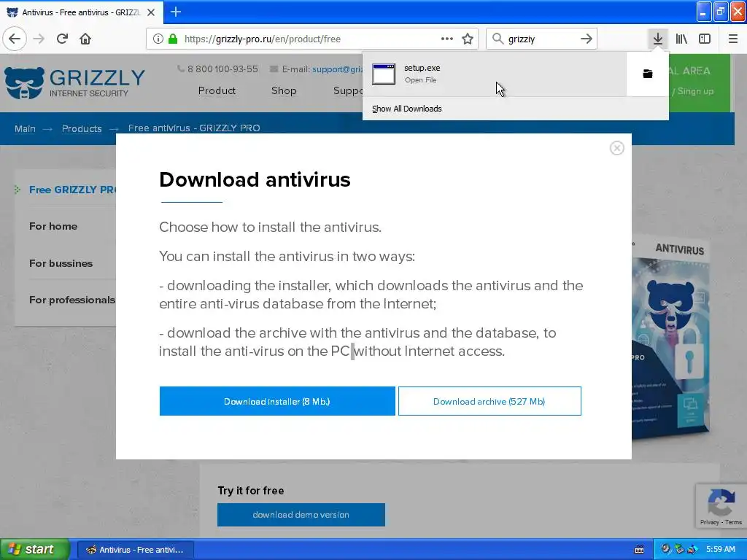Click the reCAPTCHA badge
This screenshot has width=747, height=560.
click(x=721, y=505)
